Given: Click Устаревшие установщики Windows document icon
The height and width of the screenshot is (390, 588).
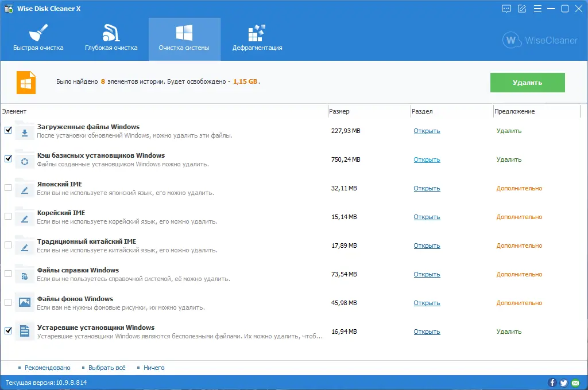Looking at the screenshot, I should pyautogui.click(x=25, y=331).
